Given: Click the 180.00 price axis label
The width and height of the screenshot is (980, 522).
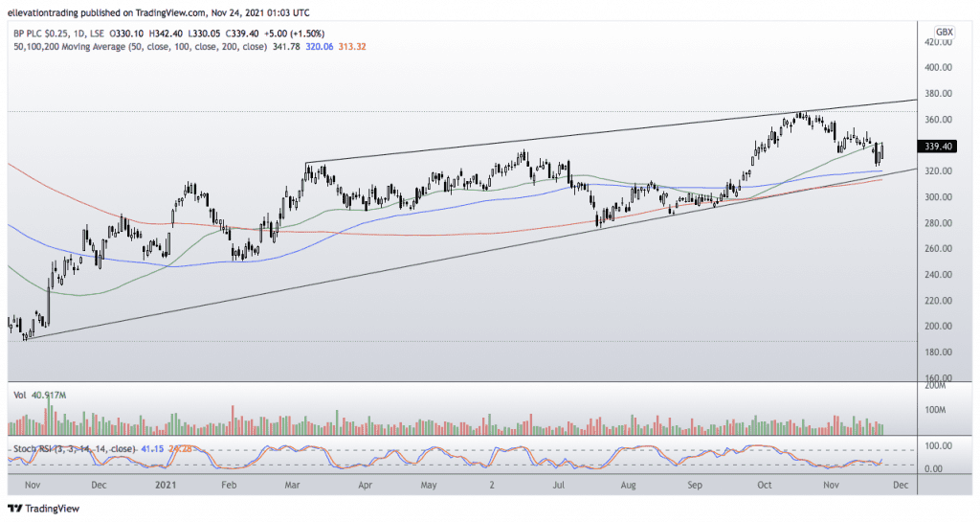Looking at the screenshot, I should 938,352.
